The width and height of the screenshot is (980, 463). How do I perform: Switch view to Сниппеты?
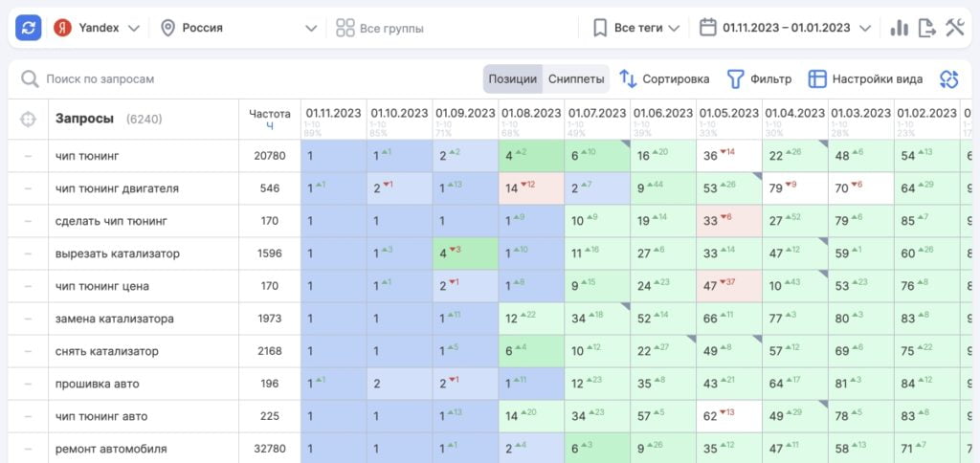coord(575,79)
